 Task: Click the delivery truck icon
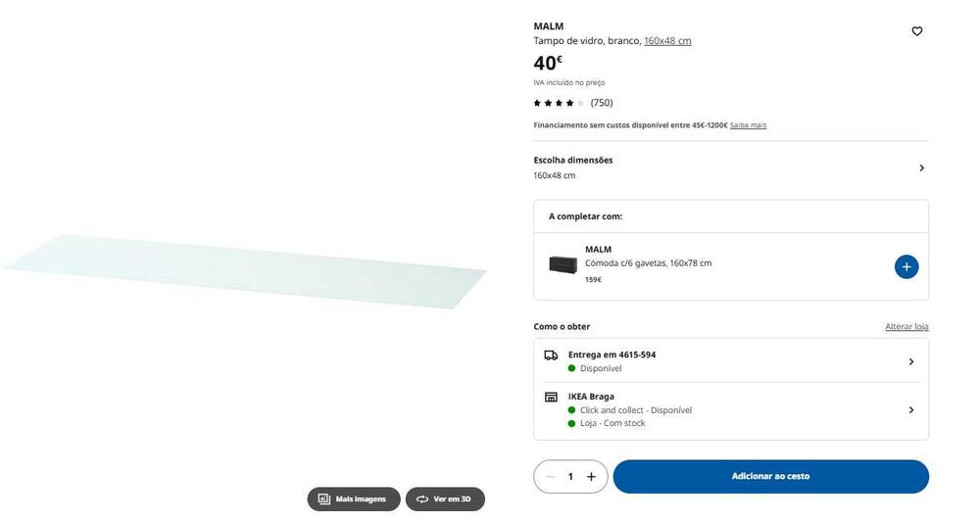pos(551,355)
